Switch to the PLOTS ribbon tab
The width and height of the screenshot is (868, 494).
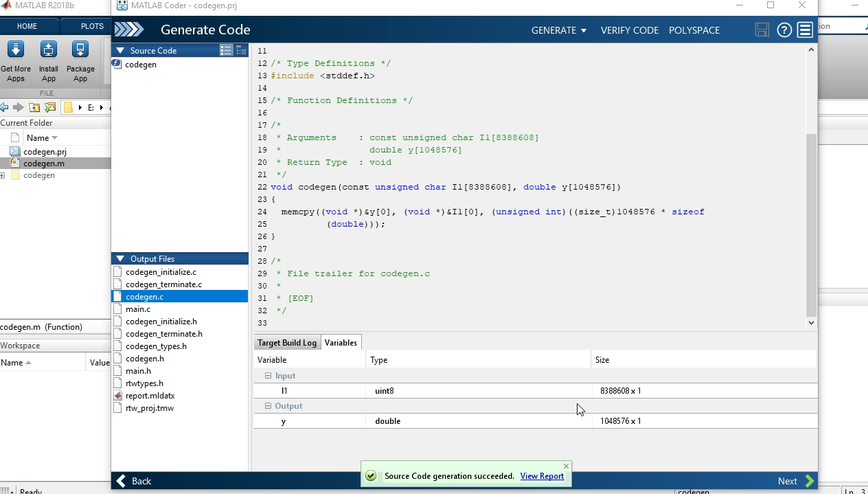91,26
